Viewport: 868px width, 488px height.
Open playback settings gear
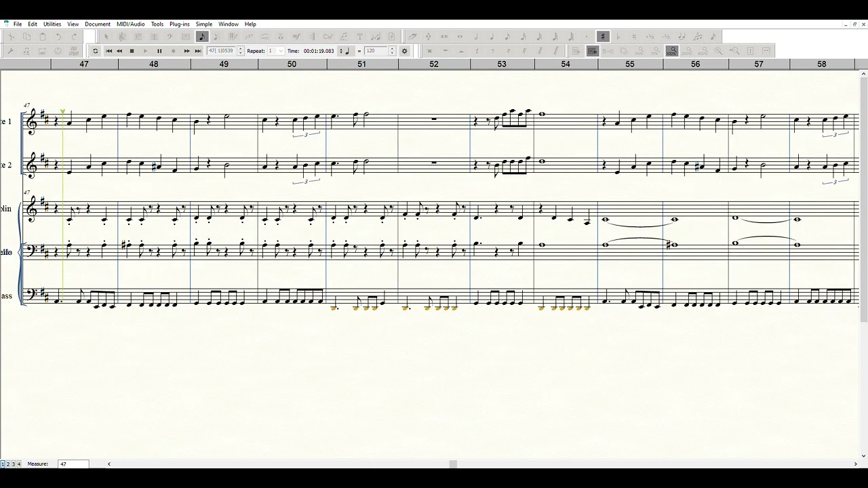pos(405,51)
